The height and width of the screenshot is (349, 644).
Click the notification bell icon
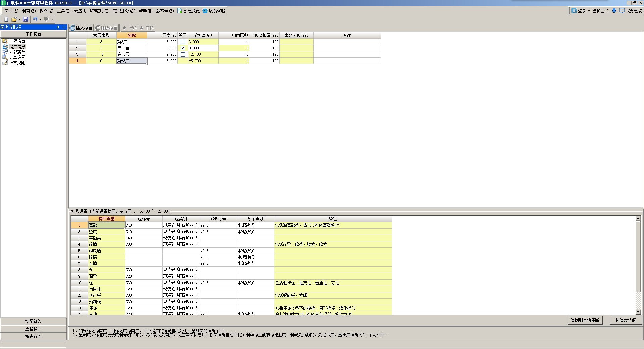coord(614,11)
